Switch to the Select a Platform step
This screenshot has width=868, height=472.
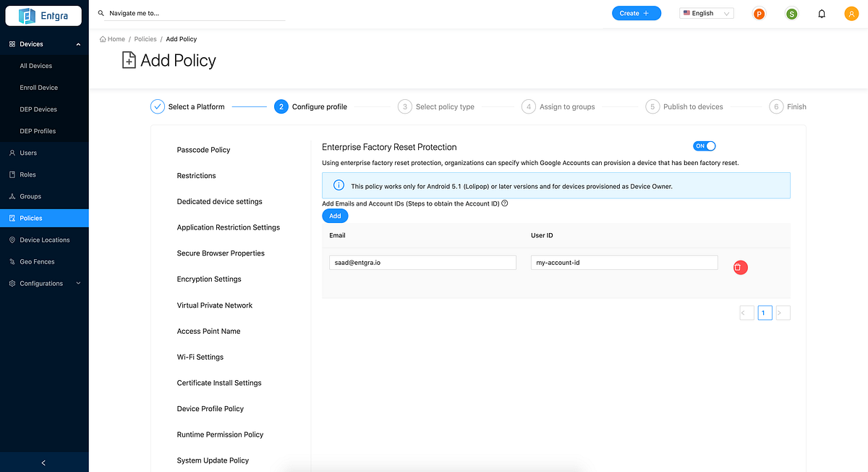(x=197, y=106)
